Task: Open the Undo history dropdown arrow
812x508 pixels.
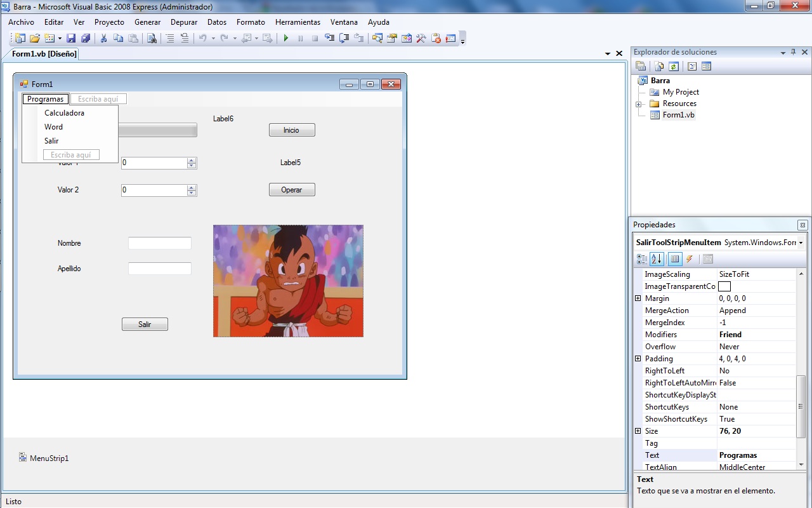Action: click(x=213, y=38)
